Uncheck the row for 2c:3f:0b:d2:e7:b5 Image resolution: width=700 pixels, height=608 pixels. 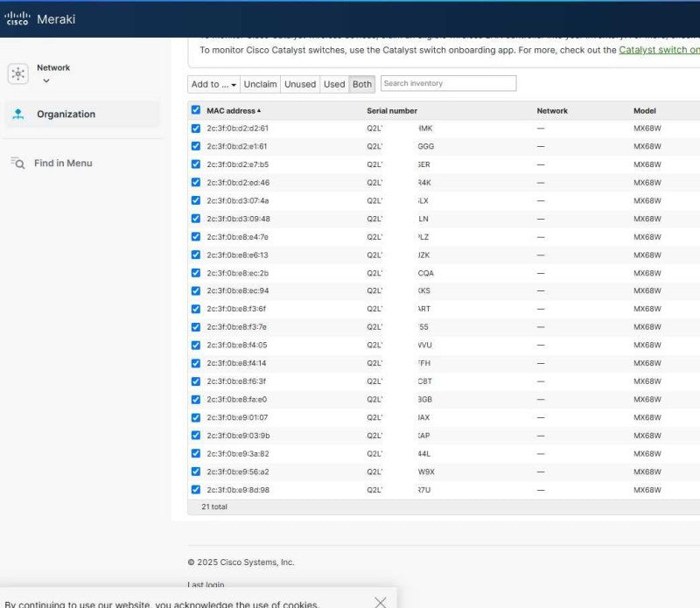pyautogui.click(x=195, y=164)
